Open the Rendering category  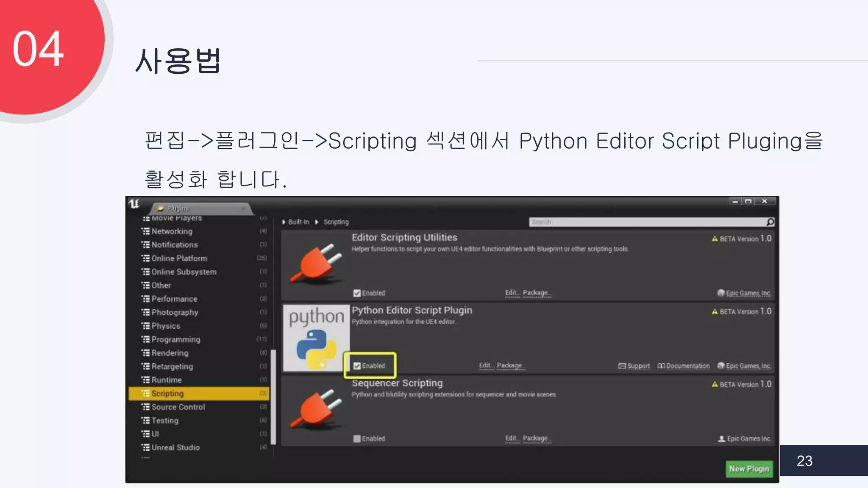click(170, 353)
